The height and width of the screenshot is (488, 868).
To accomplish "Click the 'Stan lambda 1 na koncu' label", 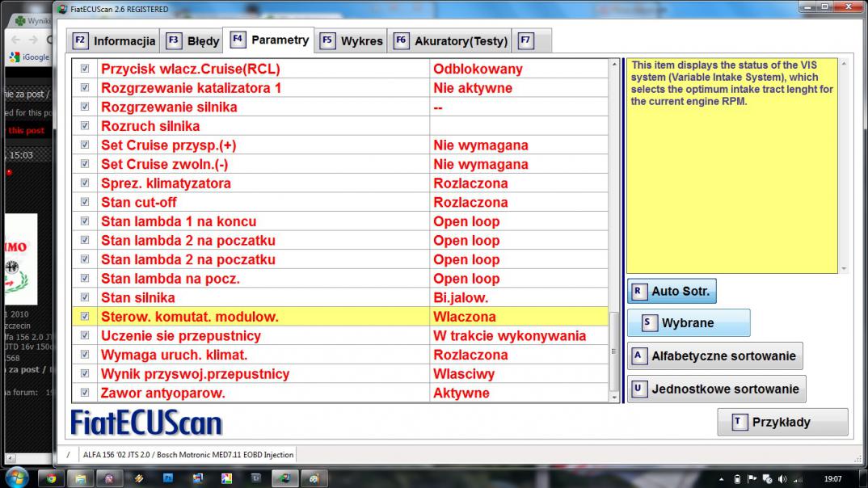I will pyautogui.click(x=179, y=221).
